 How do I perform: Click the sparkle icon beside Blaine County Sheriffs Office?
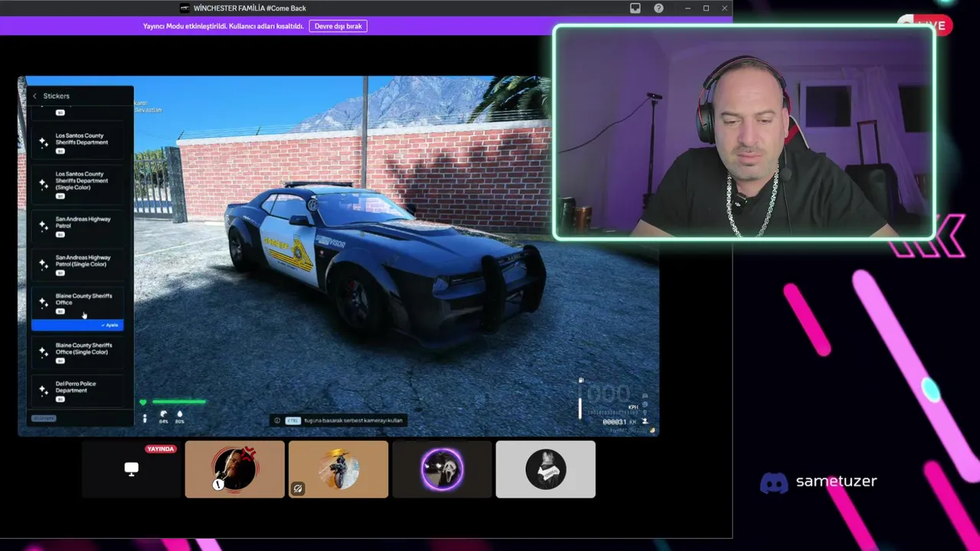[44, 303]
